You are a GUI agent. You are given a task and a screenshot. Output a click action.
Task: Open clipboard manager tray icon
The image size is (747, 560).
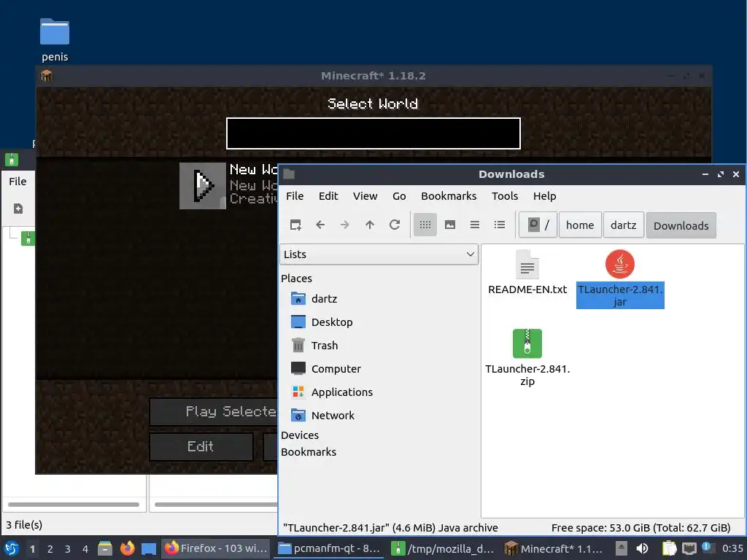click(x=669, y=548)
